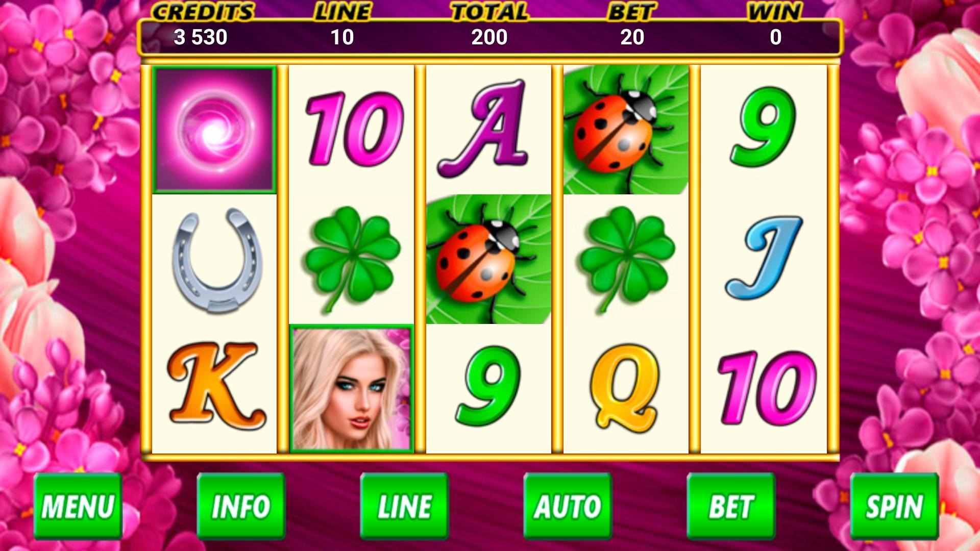Tap the ladybug in the middle reel
This screenshot has width=980, height=551.
click(x=488, y=259)
